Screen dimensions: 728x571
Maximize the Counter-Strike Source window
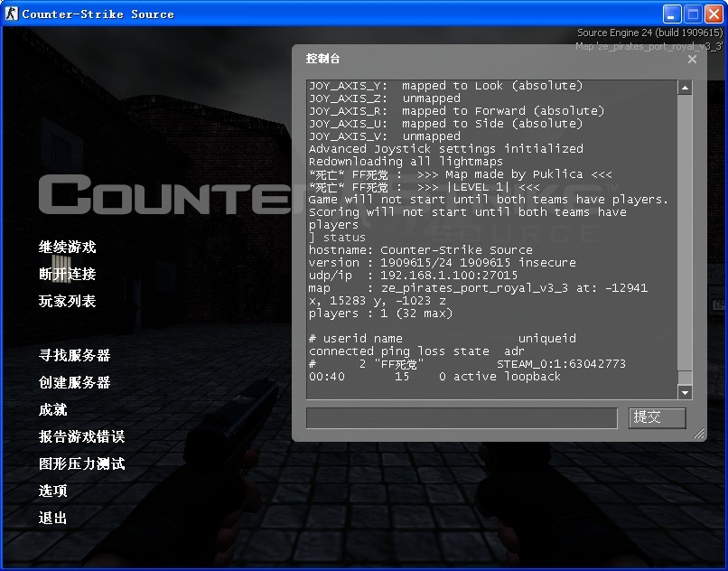(693, 14)
